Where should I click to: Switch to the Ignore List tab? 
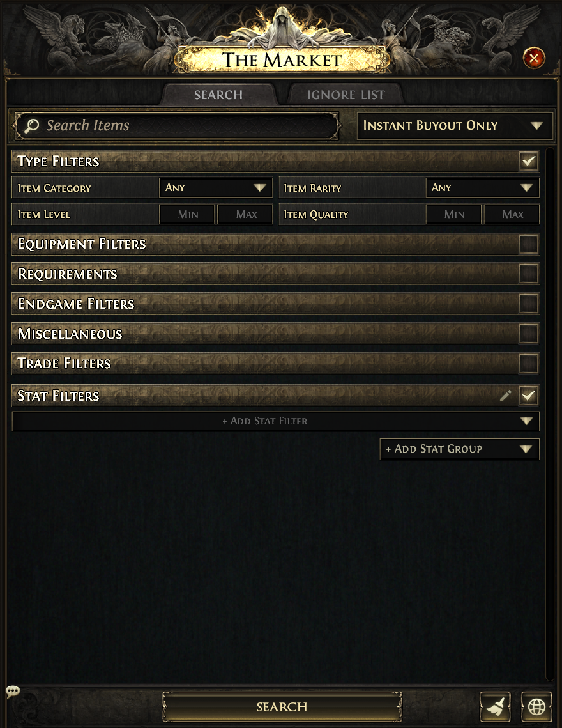click(346, 95)
